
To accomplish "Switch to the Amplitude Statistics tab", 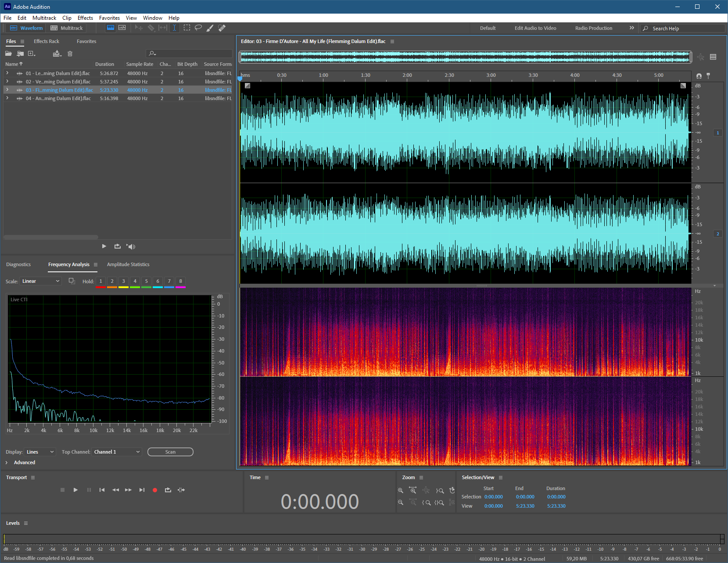I will pos(128,264).
